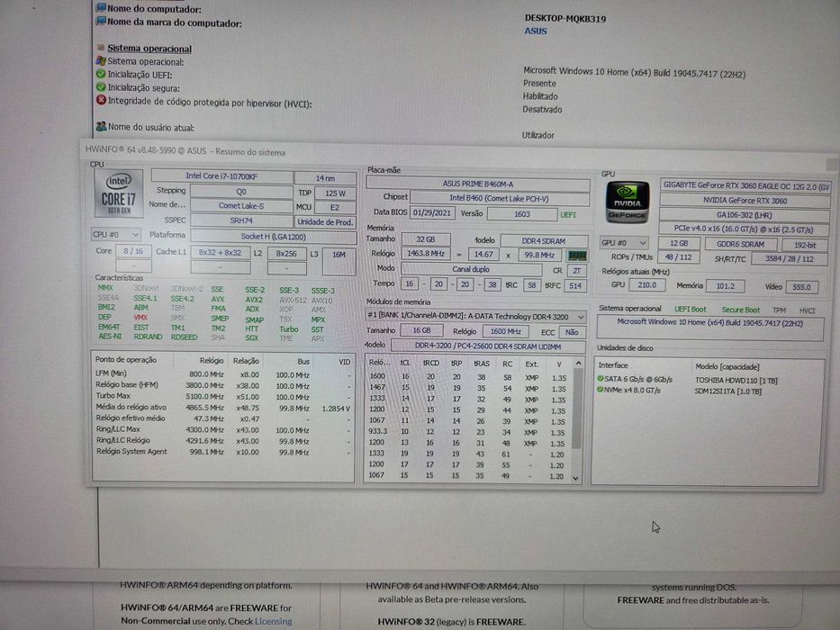This screenshot has width=840, height=630.
Task: Click the 1463.8 MHz memory clock field
Action: (425, 254)
